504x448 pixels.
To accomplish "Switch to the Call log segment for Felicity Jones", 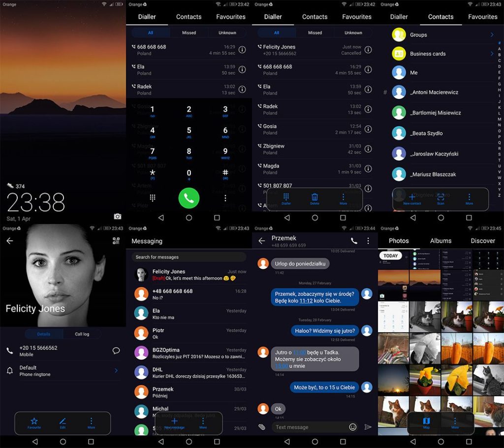I will [82, 334].
